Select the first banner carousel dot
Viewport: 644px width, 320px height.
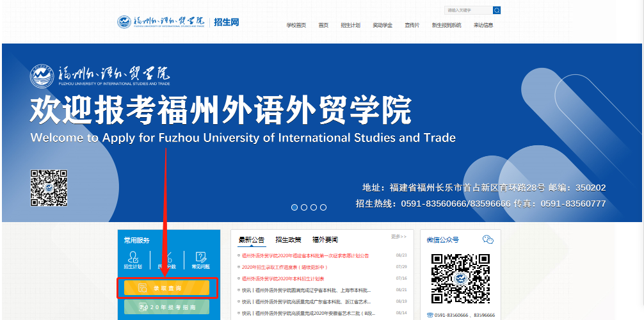point(294,207)
